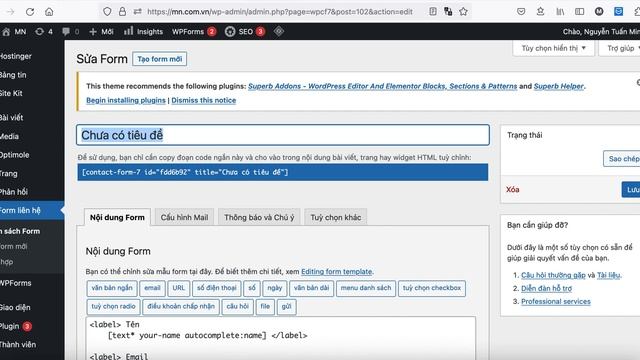The height and width of the screenshot is (360, 640).
Task: Insert a ngày date tag
Action: click(x=275, y=288)
